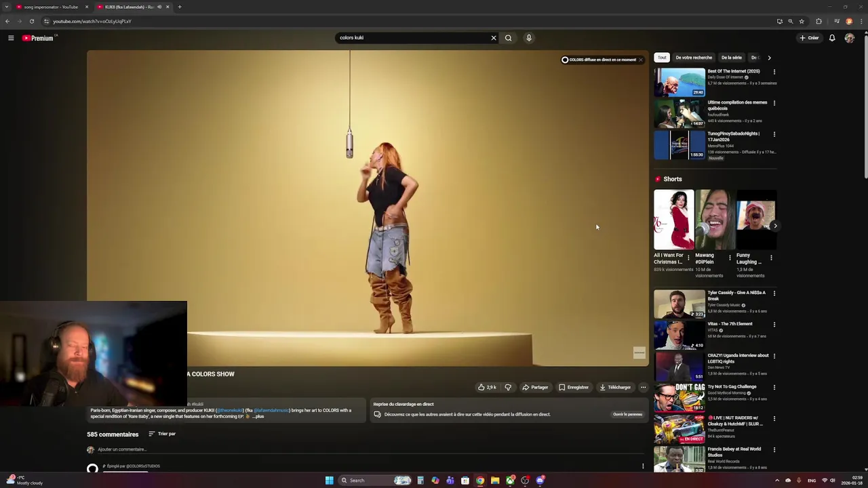Dislike the video with the thumbs-down icon
Screen dimensions: 868x488
[508, 387]
